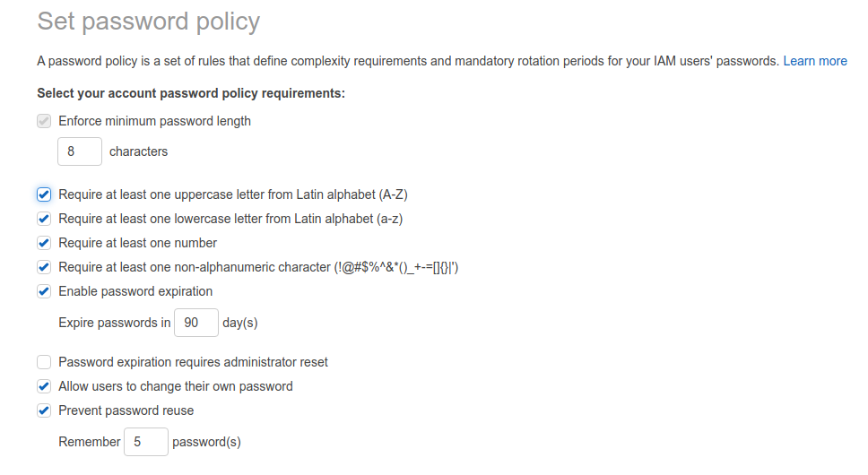Uncheck the non-alphanumeric character requirement checkbox

click(x=44, y=267)
